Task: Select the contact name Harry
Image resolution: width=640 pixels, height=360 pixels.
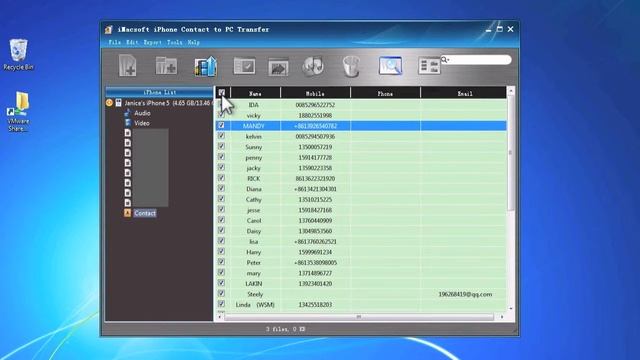Action: [x=254, y=252]
